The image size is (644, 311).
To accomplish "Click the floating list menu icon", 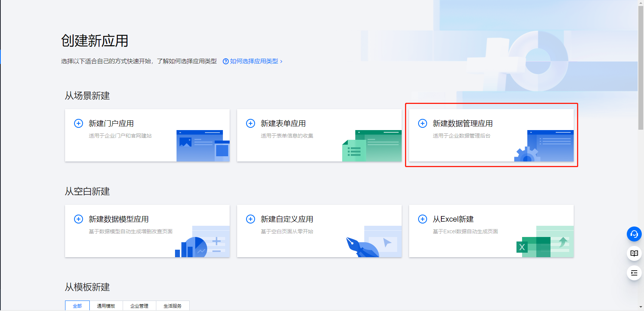I will point(634,273).
